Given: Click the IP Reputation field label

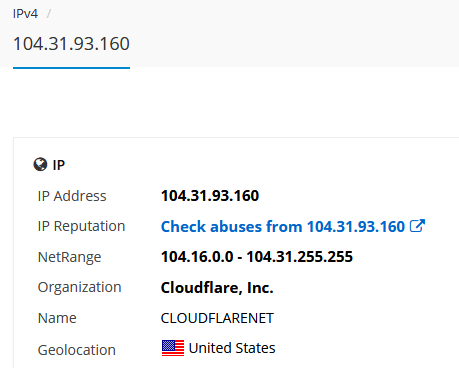Looking at the screenshot, I should click(x=81, y=226).
